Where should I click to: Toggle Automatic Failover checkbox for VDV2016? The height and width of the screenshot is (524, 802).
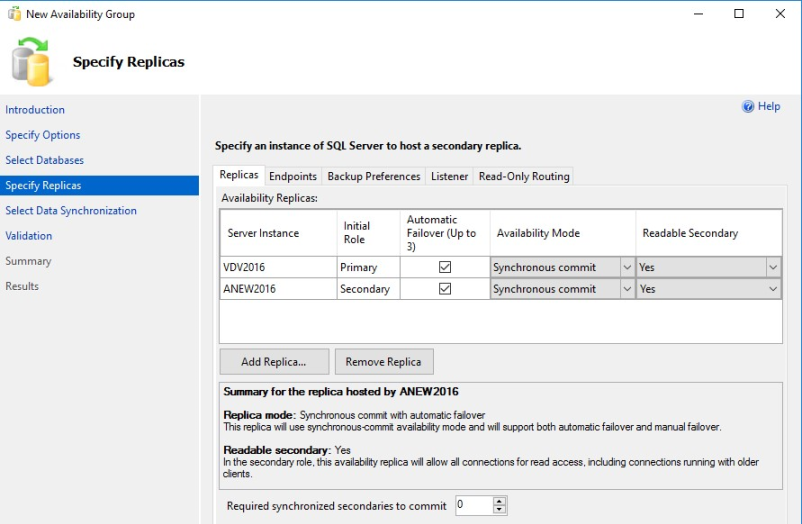click(x=445, y=267)
